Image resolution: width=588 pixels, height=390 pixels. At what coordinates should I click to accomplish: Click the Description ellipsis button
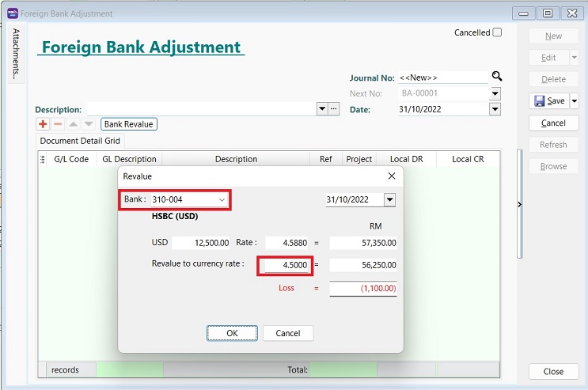(334, 109)
